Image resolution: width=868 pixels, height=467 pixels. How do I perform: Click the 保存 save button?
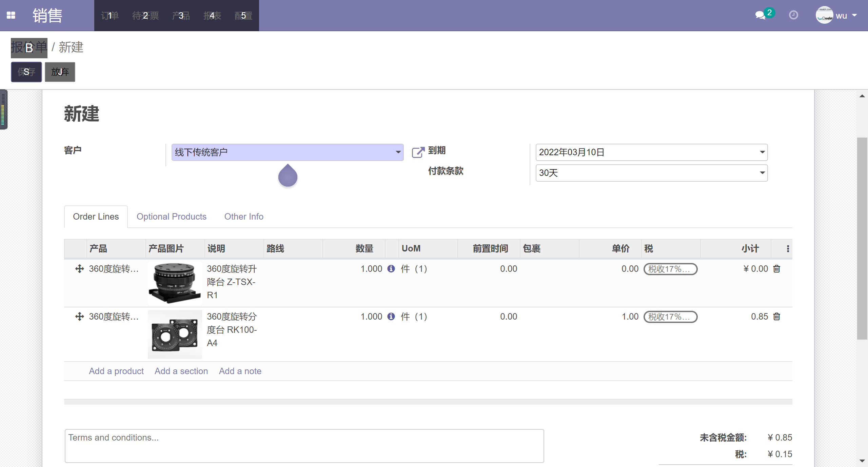point(26,72)
